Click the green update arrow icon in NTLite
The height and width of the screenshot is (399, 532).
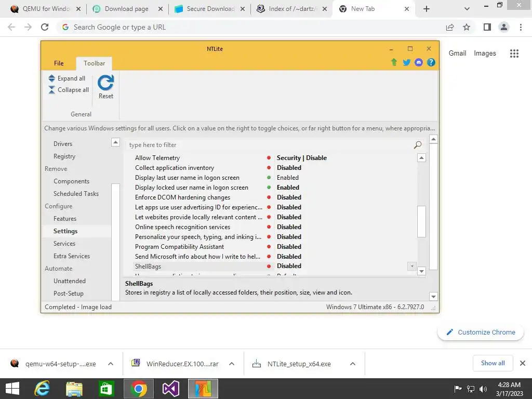click(394, 62)
